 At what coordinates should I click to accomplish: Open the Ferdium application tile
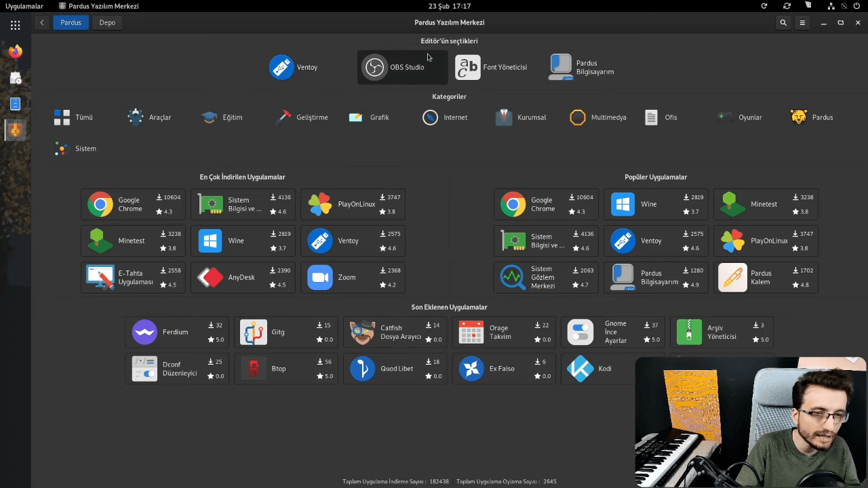[x=177, y=332]
